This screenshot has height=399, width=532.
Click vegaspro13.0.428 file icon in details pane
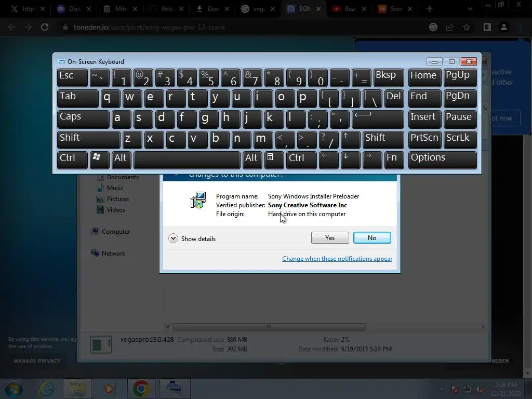point(101,344)
